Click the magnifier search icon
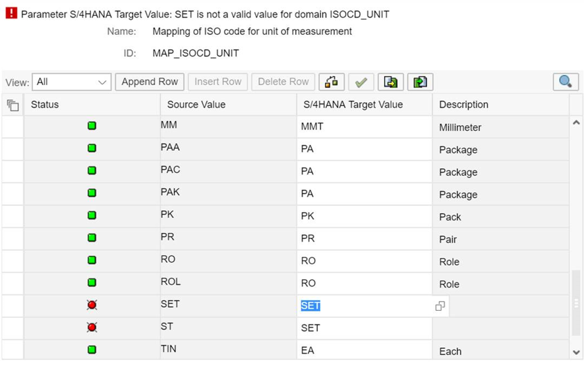Viewport: 588px width, 370px height. click(566, 82)
